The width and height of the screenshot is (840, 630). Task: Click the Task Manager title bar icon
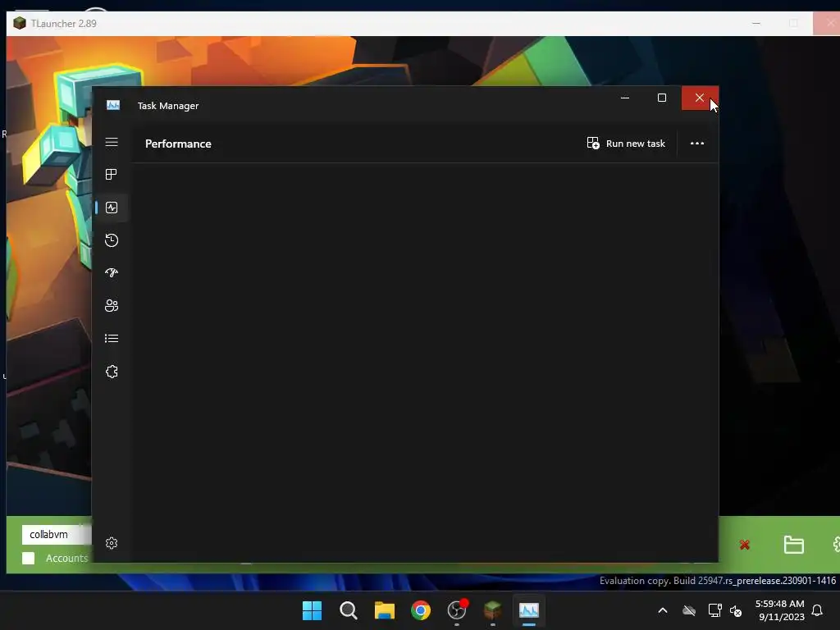(113, 106)
